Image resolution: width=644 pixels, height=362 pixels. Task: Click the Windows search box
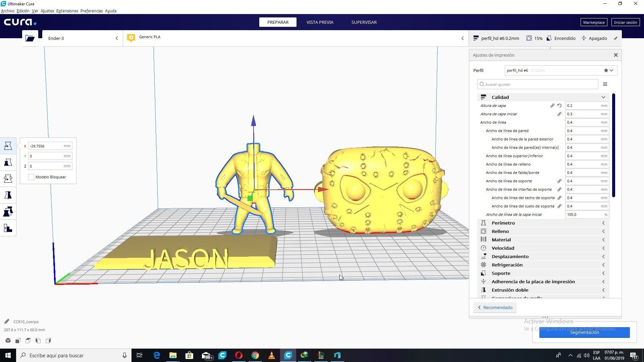[74, 355]
